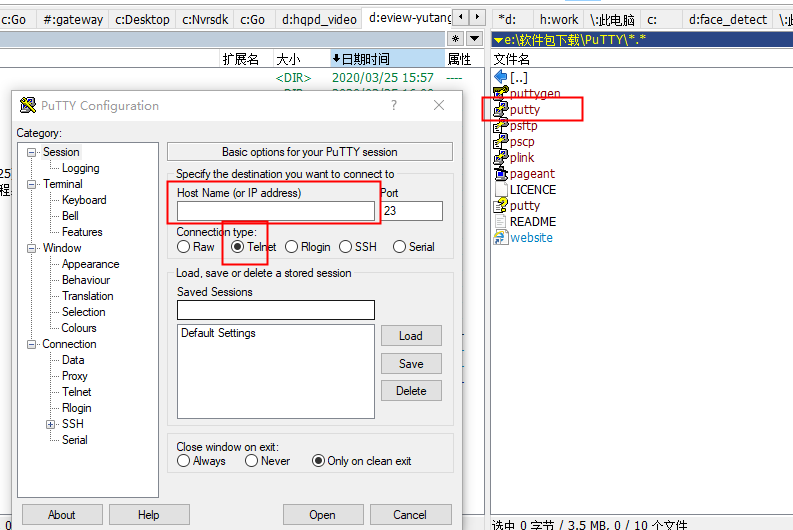Click the puttygen file icon
Screen dimensions: 793x530
click(x=501, y=93)
